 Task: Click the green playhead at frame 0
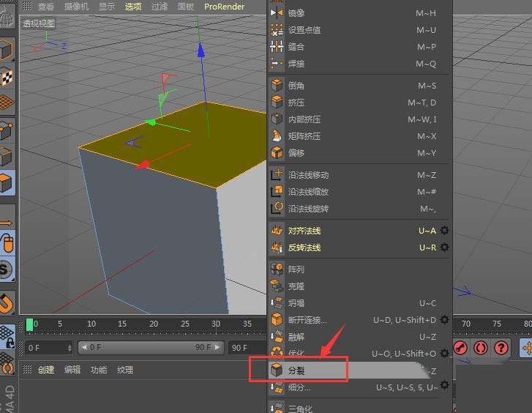[x=30, y=324]
